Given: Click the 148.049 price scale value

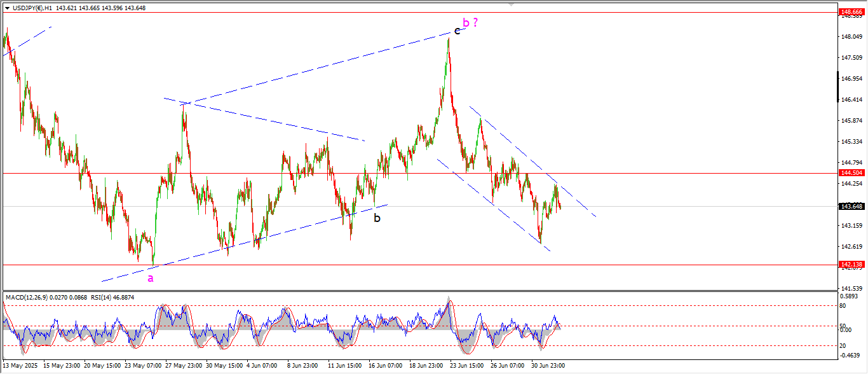Looking at the screenshot, I should (851, 37).
